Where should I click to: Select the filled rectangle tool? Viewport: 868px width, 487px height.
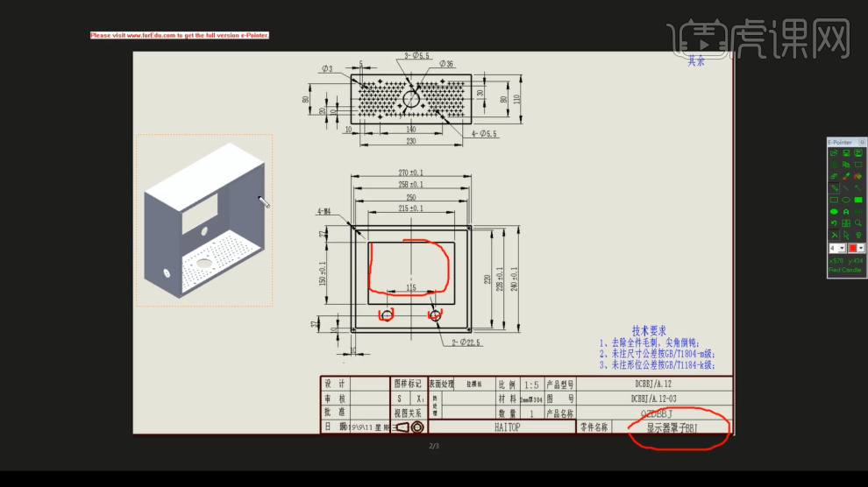point(858,200)
